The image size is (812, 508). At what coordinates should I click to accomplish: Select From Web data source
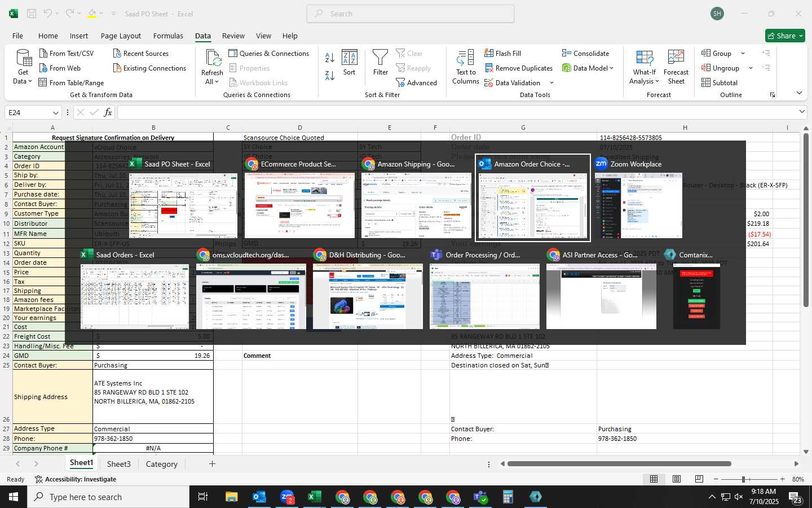[60, 68]
